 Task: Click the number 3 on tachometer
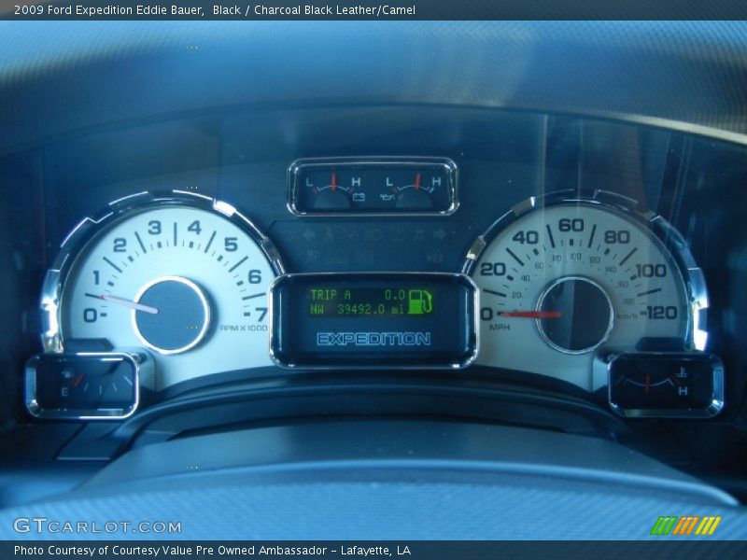click(154, 228)
